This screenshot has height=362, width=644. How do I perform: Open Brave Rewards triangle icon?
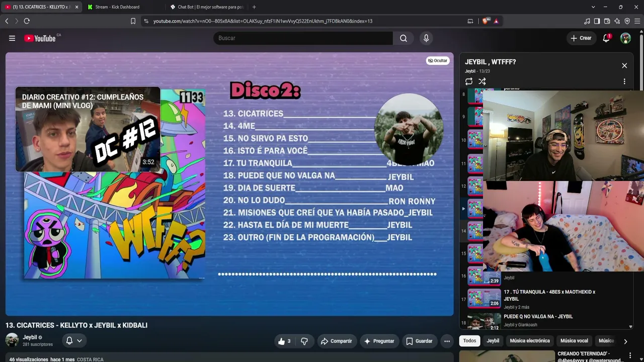[x=496, y=21]
